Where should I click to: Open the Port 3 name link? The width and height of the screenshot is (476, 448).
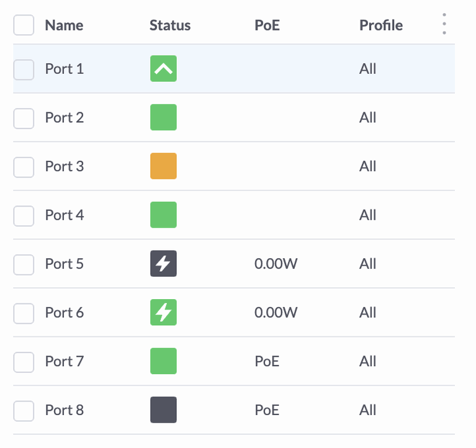coord(65,166)
